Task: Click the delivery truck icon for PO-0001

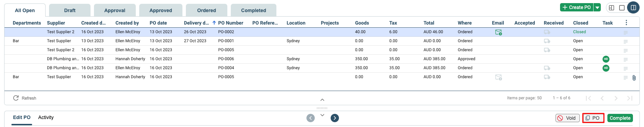Action: pyautogui.click(x=547, y=41)
